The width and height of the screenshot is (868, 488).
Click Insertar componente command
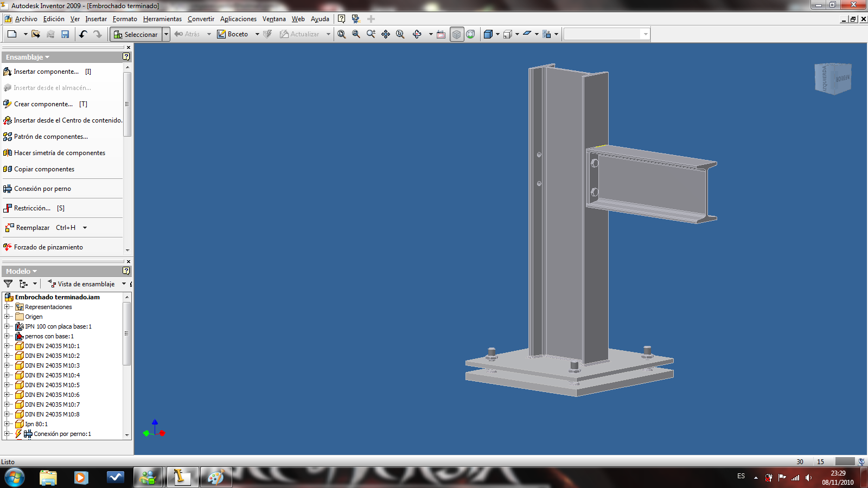[47, 72]
